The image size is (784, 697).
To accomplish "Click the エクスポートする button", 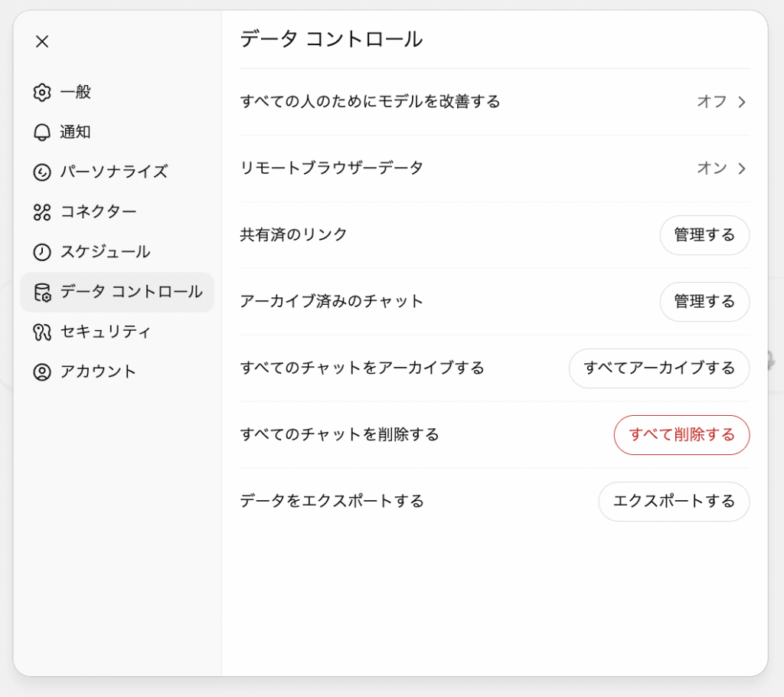I will pyautogui.click(x=674, y=502).
